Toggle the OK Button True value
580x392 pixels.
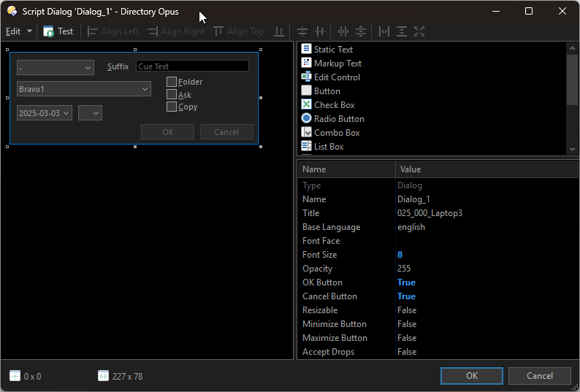[x=406, y=283]
